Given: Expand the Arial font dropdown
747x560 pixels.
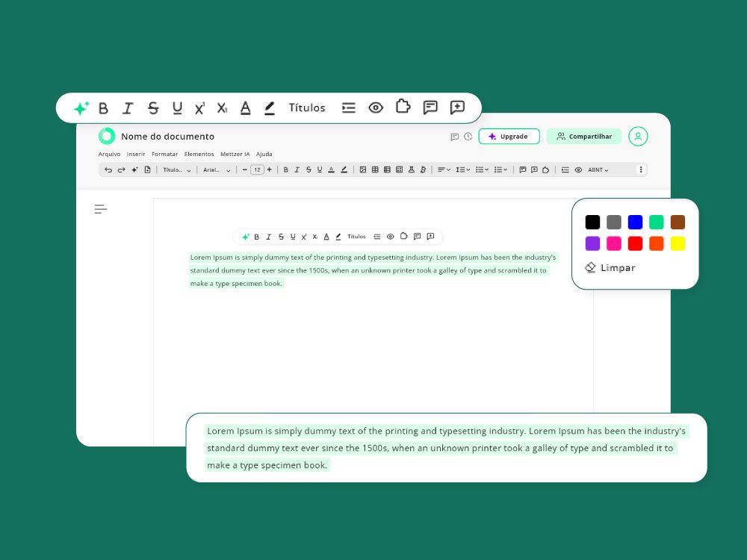Looking at the screenshot, I should [217, 170].
